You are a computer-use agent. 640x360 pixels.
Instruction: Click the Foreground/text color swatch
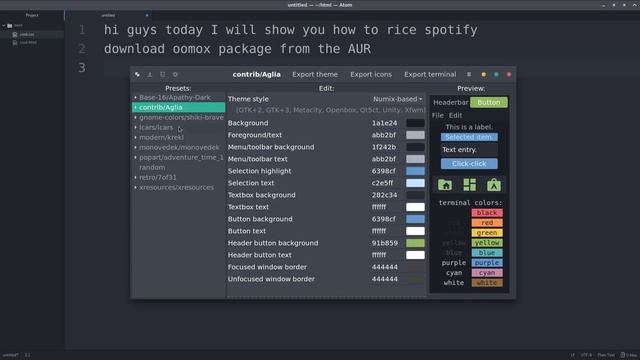point(415,135)
